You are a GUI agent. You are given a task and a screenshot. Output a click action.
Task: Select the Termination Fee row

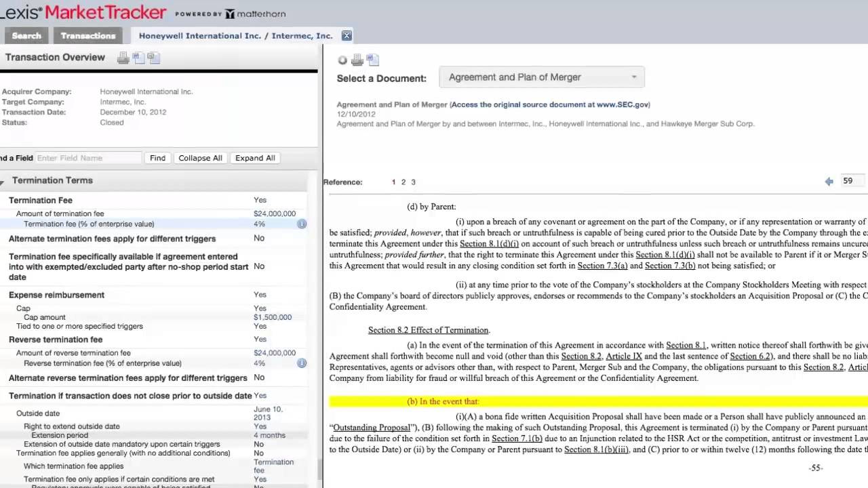click(154, 200)
